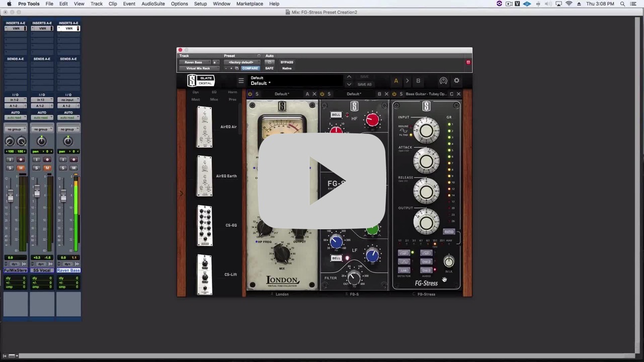This screenshot has height=362, width=644.
Task: Remove the London module from slot A
Action: [314, 94]
